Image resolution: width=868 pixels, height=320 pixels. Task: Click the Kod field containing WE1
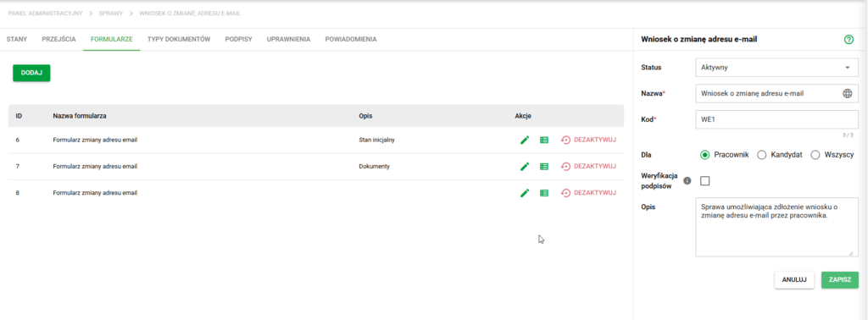[x=776, y=119]
